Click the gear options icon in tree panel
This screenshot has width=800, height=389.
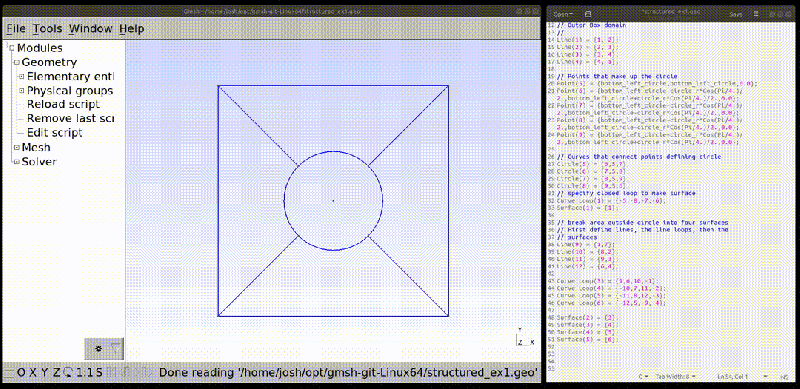pos(98,348)
